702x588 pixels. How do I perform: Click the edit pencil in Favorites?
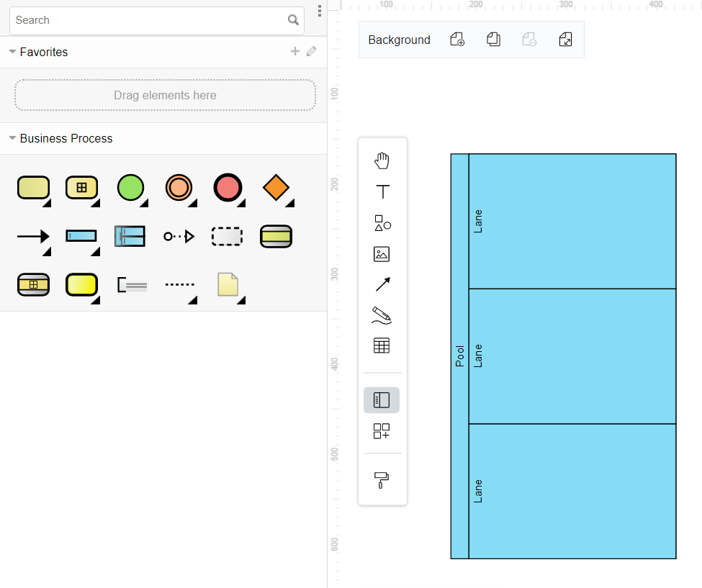click(x=311, y=51)
